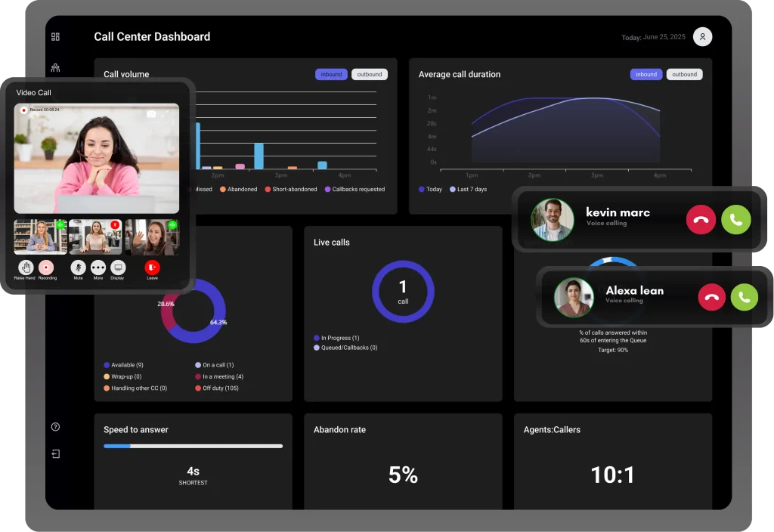Open the waving participant's thumbnail in the call
This screenshot has height=532, width=774.
pyautogui.click(x=151, y=237)
